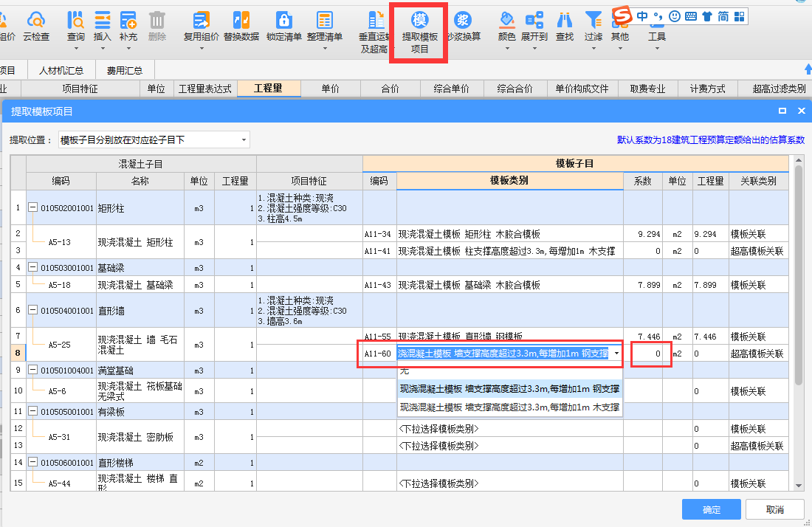The height and width of the screenshot is (527, 812).
Task: Click the dialog's vertical scrollbar thumb
Action: pos(798,275)
